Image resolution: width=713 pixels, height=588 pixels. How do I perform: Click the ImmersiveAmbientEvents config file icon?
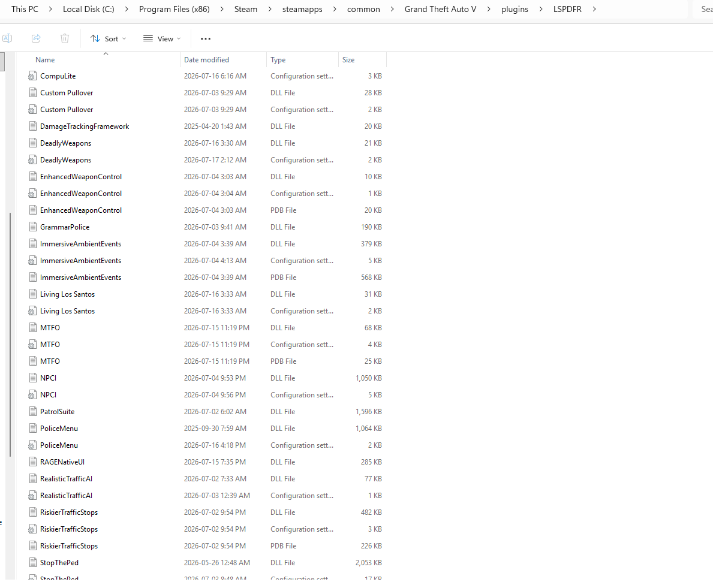point(32,261)
